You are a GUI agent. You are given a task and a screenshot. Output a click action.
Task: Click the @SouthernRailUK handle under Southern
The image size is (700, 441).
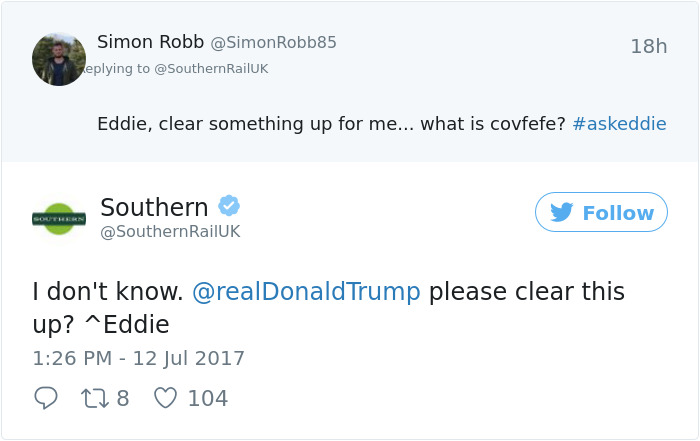(x=170, y=232)
